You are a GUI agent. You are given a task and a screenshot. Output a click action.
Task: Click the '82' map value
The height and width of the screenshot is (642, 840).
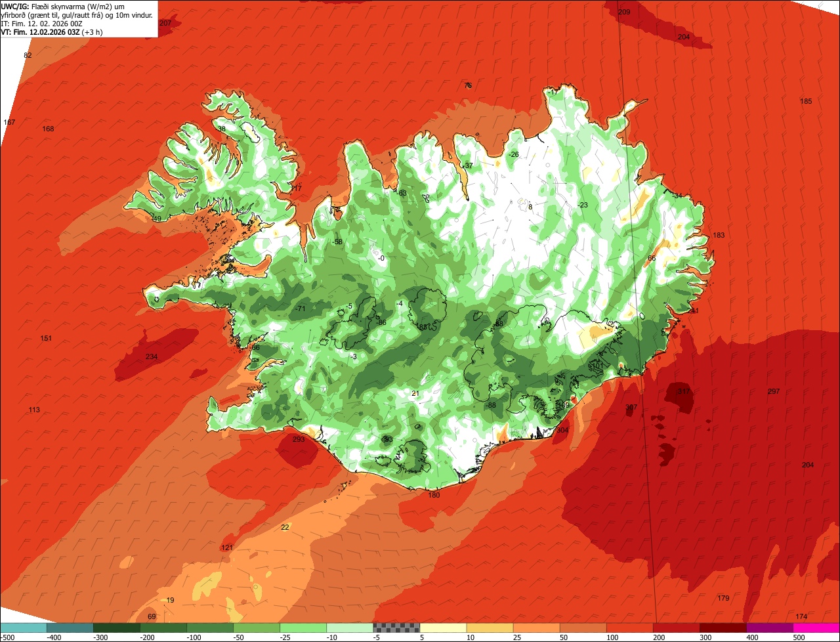tap(28, 55)
